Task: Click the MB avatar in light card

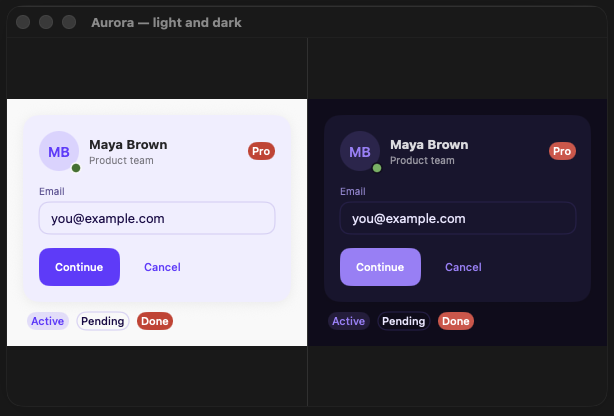Action: [x=59, y=151]
